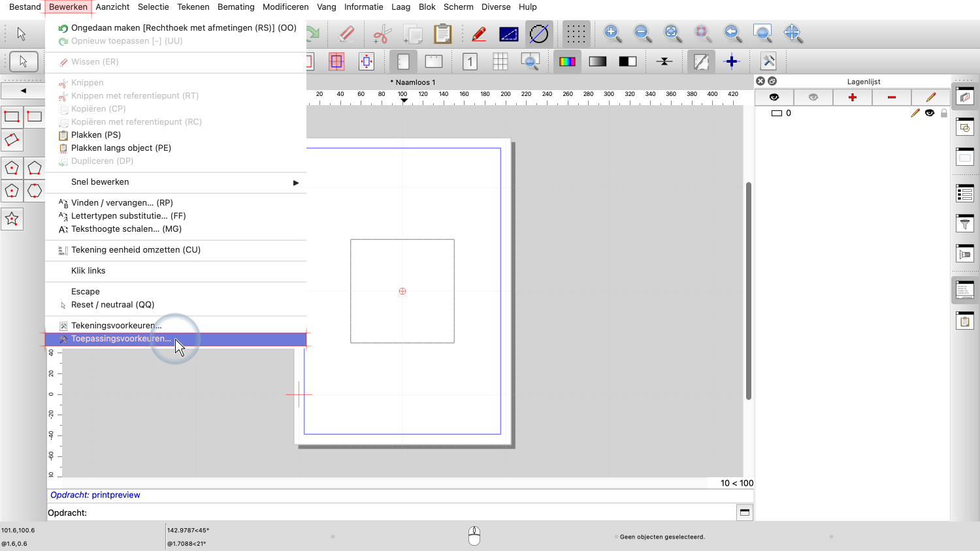Click the red pencil toolbar icon

(478, 33)
